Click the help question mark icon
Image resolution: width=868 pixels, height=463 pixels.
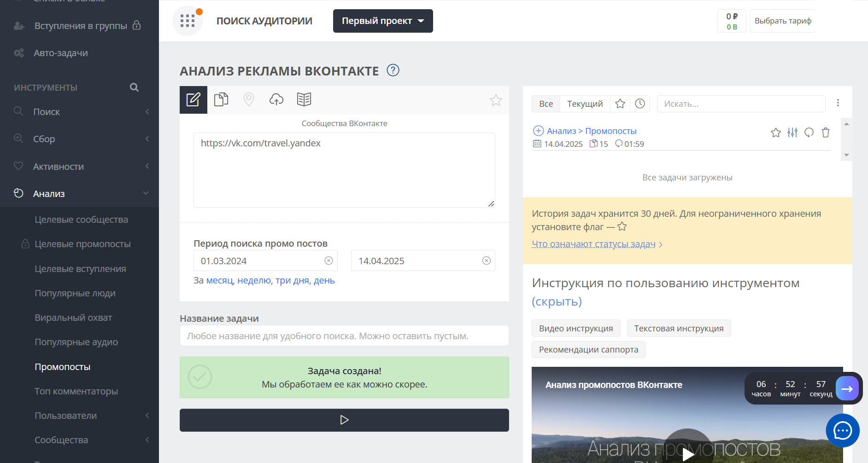coord(393,70)
